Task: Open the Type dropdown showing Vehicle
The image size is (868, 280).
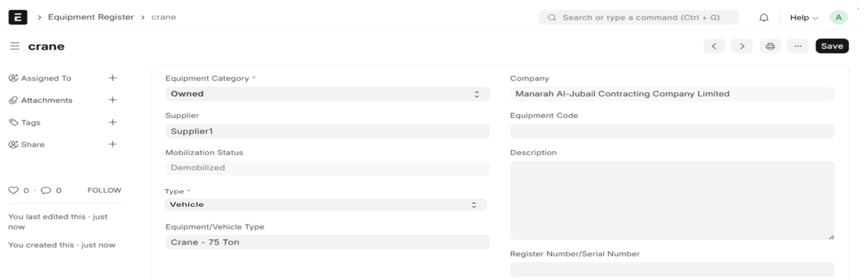Action: [325, 204]
